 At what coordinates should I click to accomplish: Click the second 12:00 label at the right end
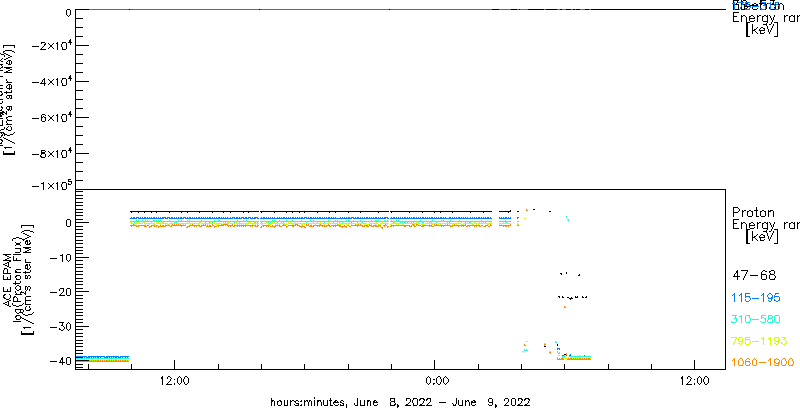(x=695, y=381)
